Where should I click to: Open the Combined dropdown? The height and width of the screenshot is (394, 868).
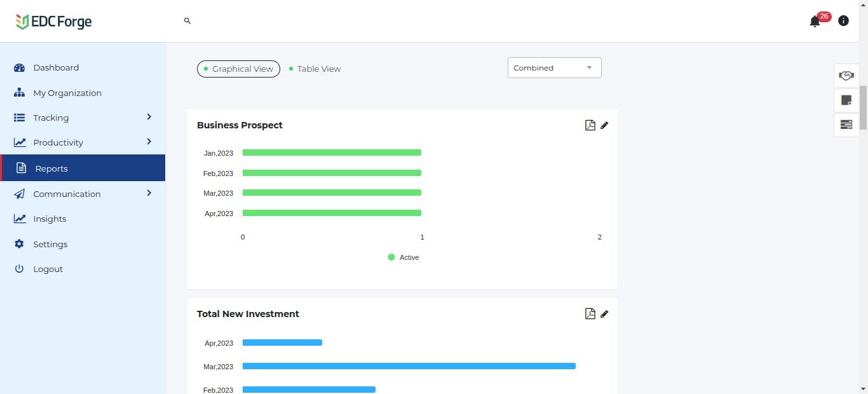coord(554,68)
